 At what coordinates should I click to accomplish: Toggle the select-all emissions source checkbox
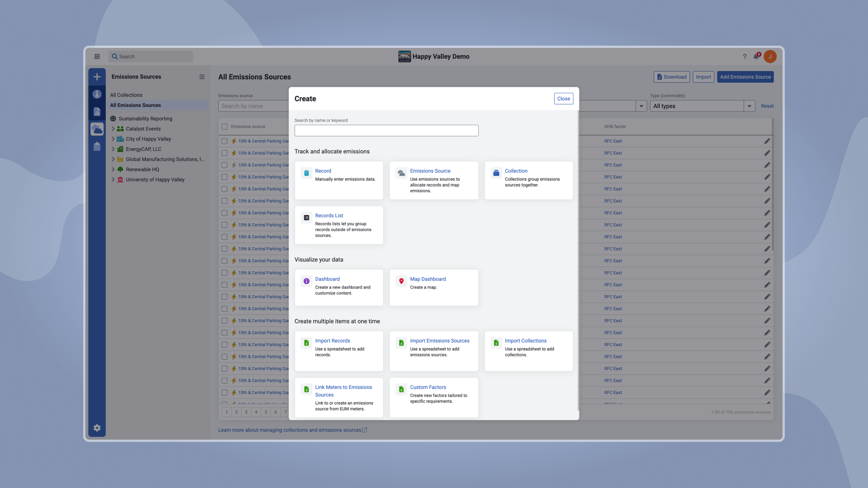click(x=225, y=127)
